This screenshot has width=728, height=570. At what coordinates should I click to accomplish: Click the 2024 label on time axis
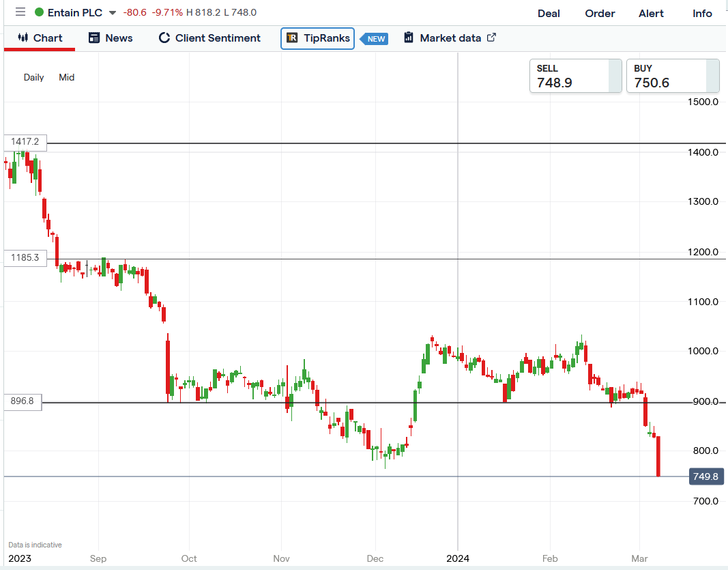tap(458, 558)
